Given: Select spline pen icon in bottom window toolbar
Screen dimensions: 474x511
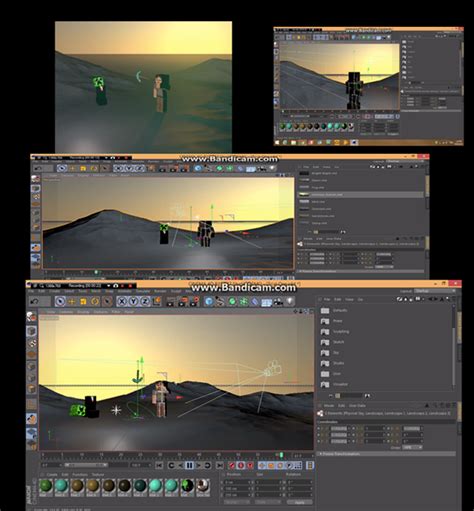Looking at the screenshot, I should 220,301.
